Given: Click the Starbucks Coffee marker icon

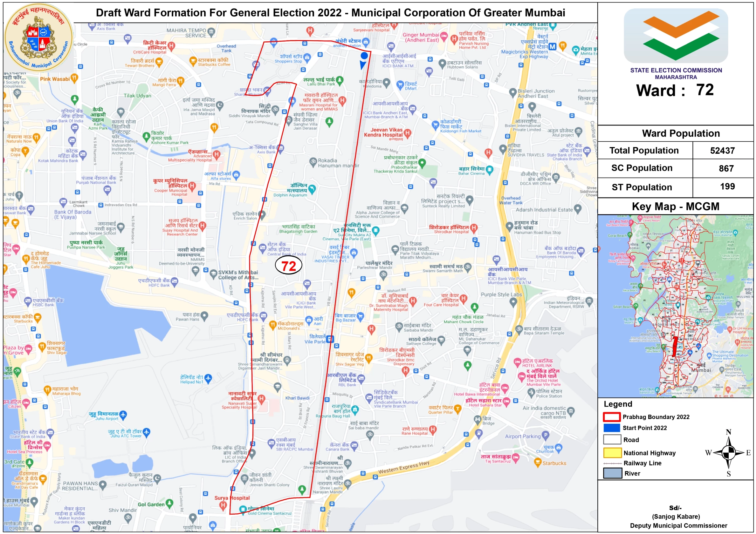Looking at the screenshot, I should pos(193,61).
